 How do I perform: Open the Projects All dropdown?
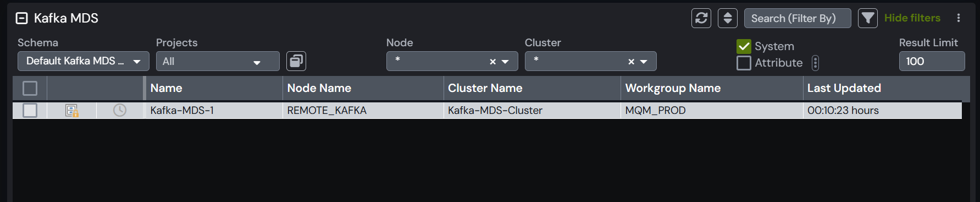pos(218,61)
